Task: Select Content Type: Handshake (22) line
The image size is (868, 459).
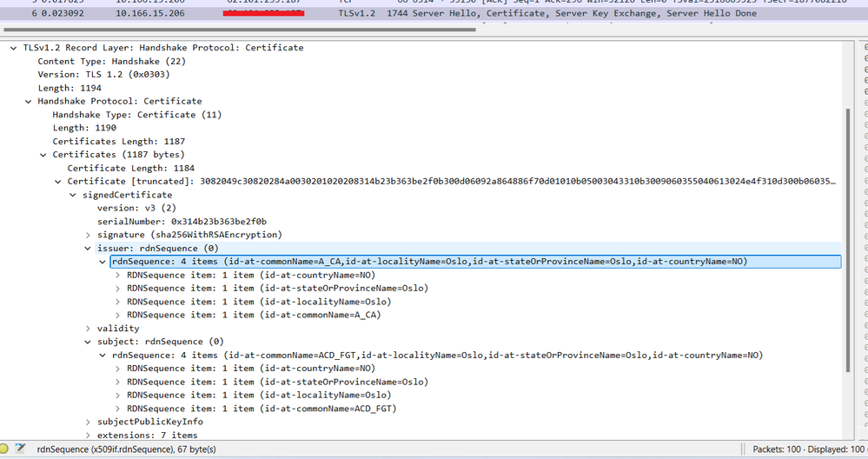Action: point(112,62)
